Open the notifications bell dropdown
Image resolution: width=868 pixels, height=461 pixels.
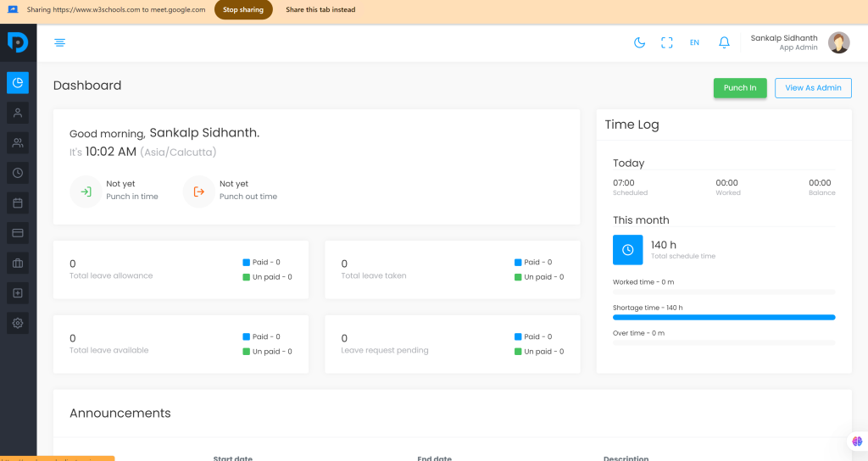[x=724, y=42]
